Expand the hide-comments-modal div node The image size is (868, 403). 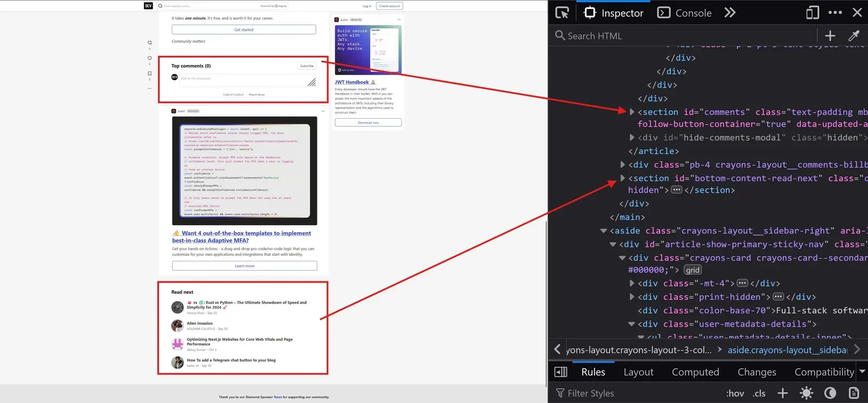click(632, 137)
